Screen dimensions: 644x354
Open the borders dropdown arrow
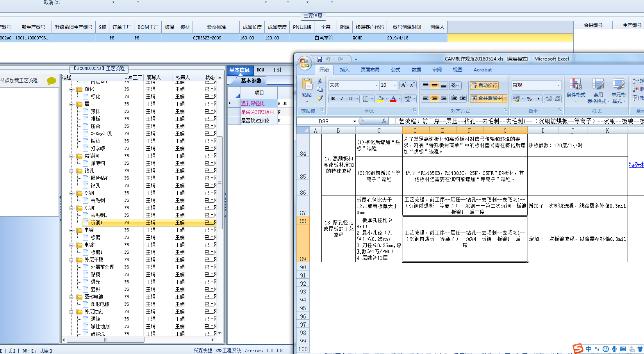[x=372, y=99]
